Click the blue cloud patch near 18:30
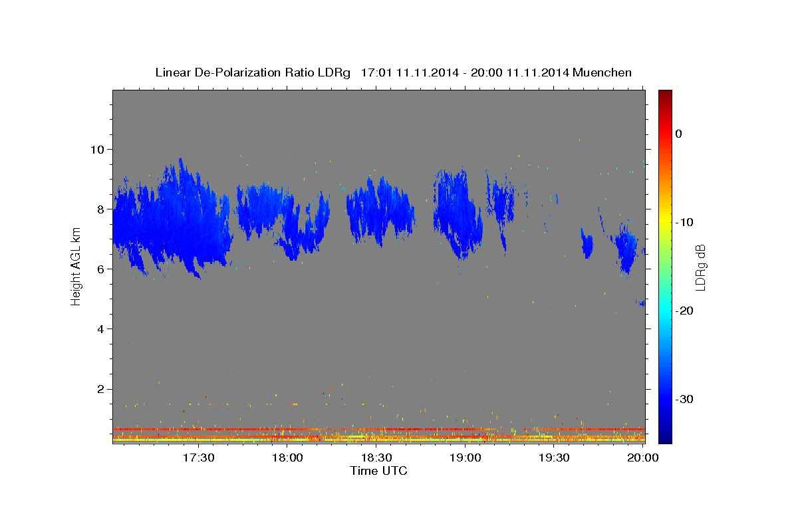Image resolution: width=798 pixels, height=532 pixels. click(x=380, y=213)
